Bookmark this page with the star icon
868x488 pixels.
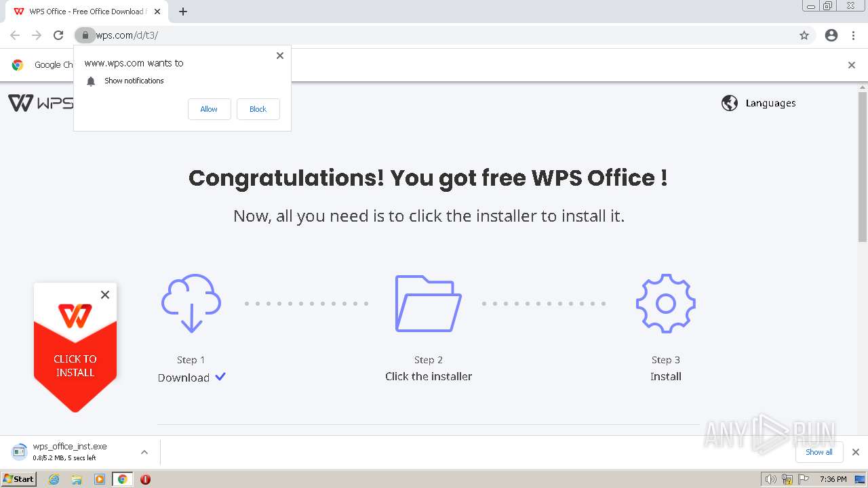tap(804, 35)
